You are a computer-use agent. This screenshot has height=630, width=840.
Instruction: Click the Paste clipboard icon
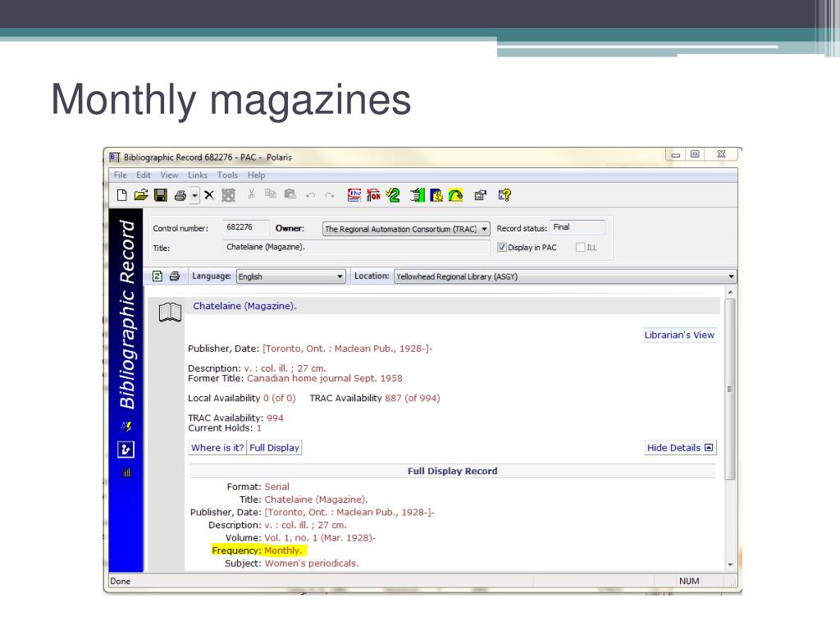(290, 194)
